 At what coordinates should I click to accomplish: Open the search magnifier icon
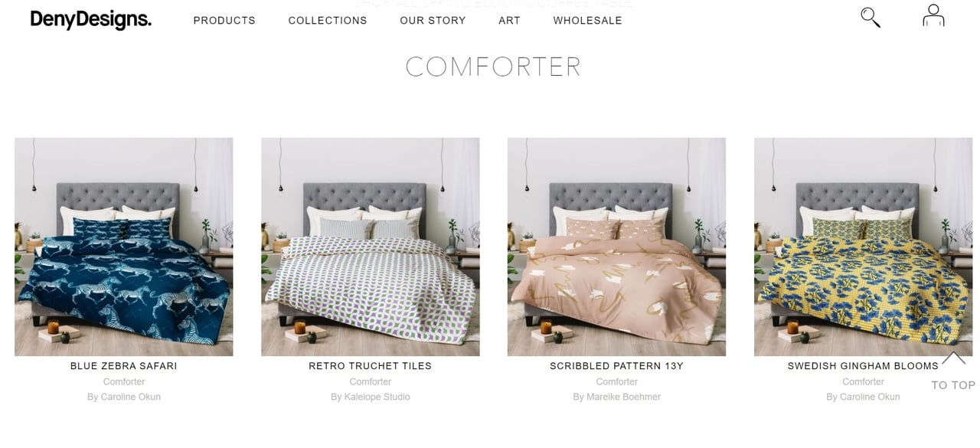[x=871, y=17]
